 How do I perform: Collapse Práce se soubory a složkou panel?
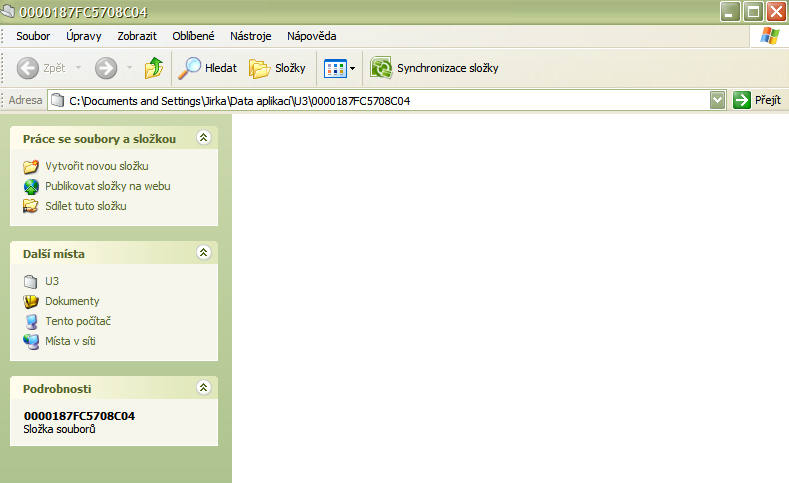point(203,138)
